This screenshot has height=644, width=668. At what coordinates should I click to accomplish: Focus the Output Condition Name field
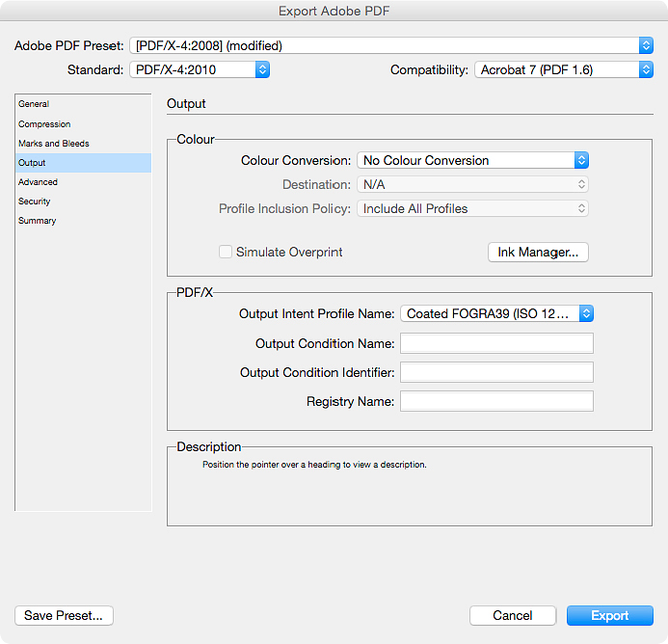496,343
